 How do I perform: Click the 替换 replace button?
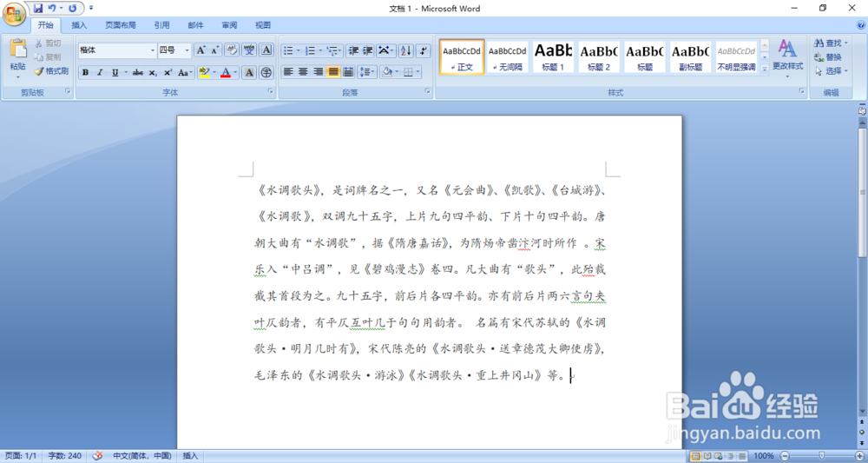(x=828, y=57)
